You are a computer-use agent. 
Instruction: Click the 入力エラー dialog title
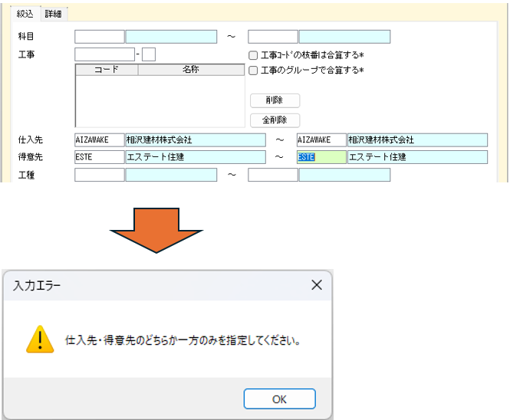[x=37, y=286]
